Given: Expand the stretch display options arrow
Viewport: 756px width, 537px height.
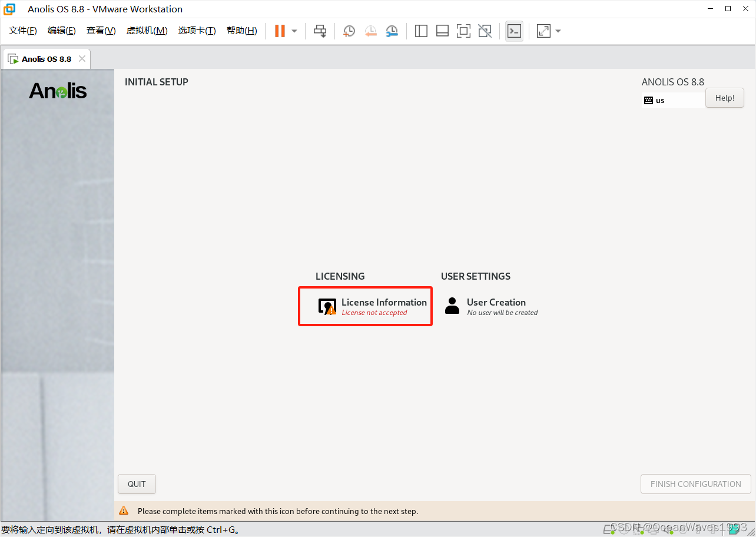Looking at the screenshot, I should pyautogui.click(x=558, y=31).
